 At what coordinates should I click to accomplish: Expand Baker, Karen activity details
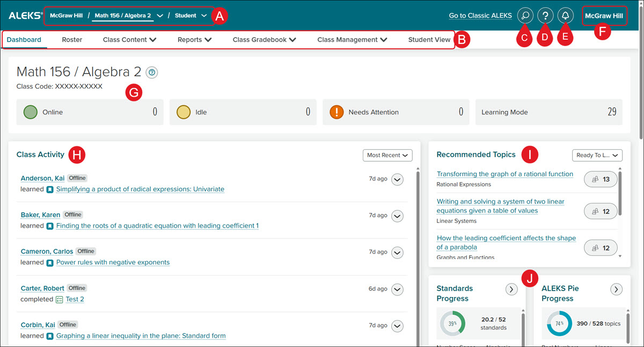click(397, 216)
